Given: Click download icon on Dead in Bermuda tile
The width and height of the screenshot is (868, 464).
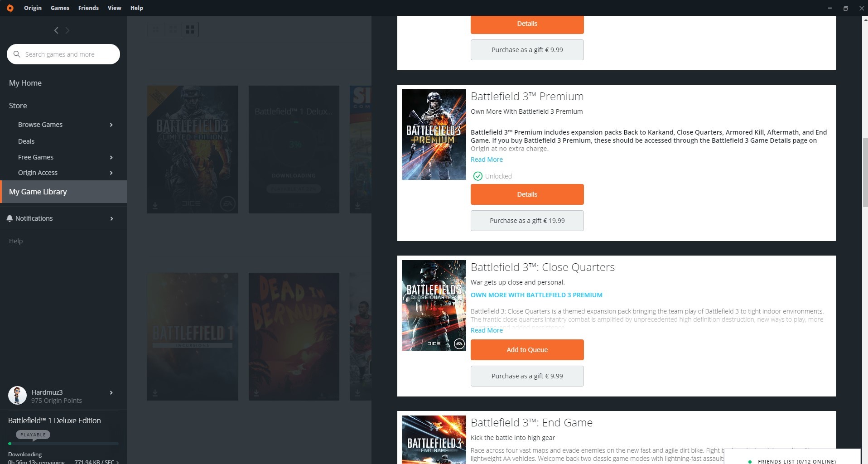Looking at the screenshot, I should point(256,393).
